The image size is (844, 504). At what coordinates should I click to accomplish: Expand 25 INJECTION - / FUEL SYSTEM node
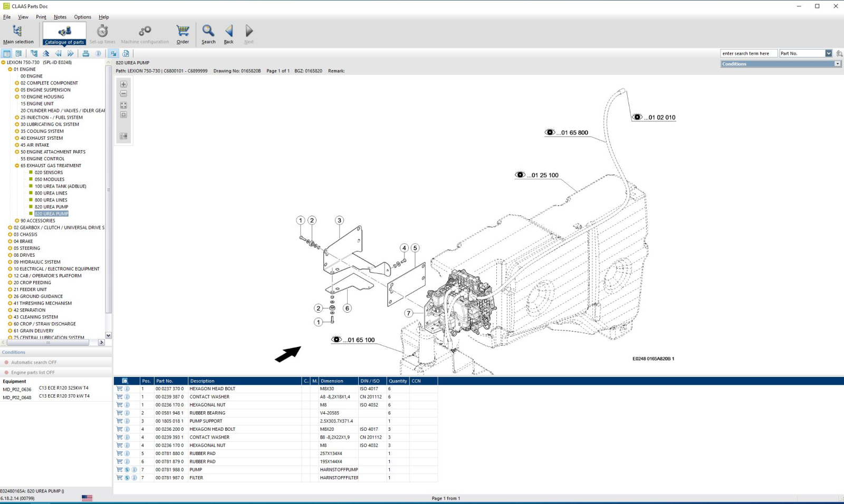click(x=17, y=118)
